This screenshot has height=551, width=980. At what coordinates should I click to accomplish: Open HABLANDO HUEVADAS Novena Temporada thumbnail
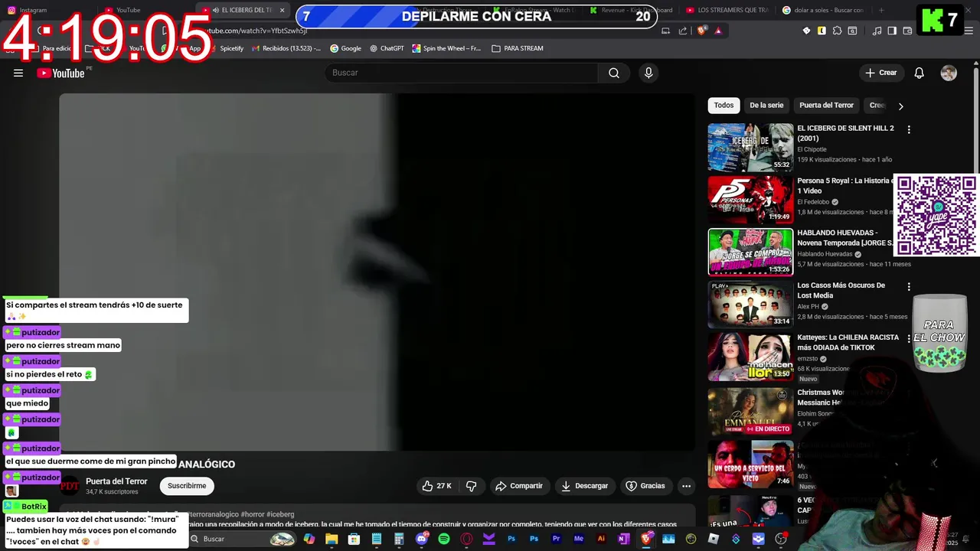tap(750, 252)
